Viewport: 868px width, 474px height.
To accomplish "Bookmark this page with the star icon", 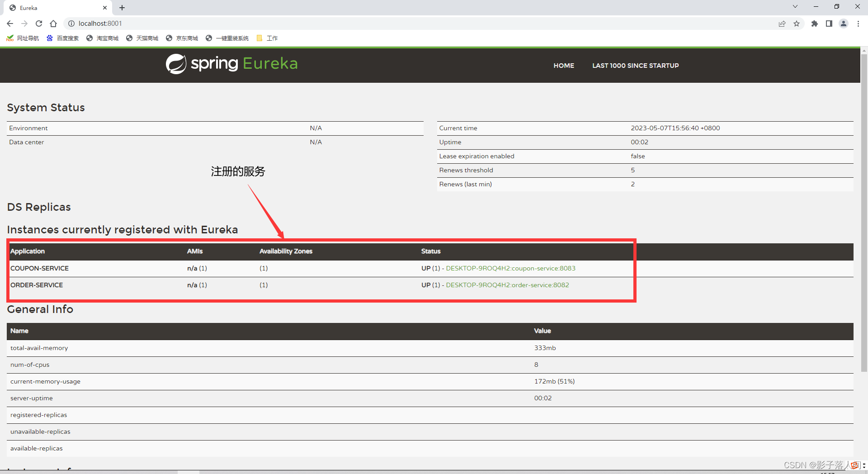I will click(x=797, y=24).
